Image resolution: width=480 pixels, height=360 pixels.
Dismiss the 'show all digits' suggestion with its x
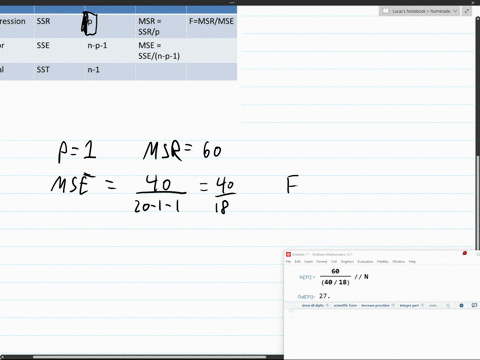click(x=327, y=305)
